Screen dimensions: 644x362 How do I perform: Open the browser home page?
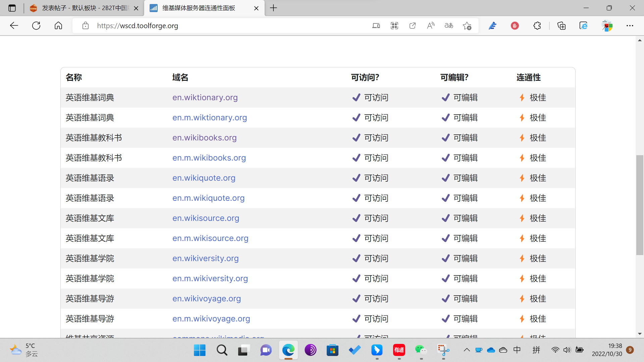coord(58,25)
